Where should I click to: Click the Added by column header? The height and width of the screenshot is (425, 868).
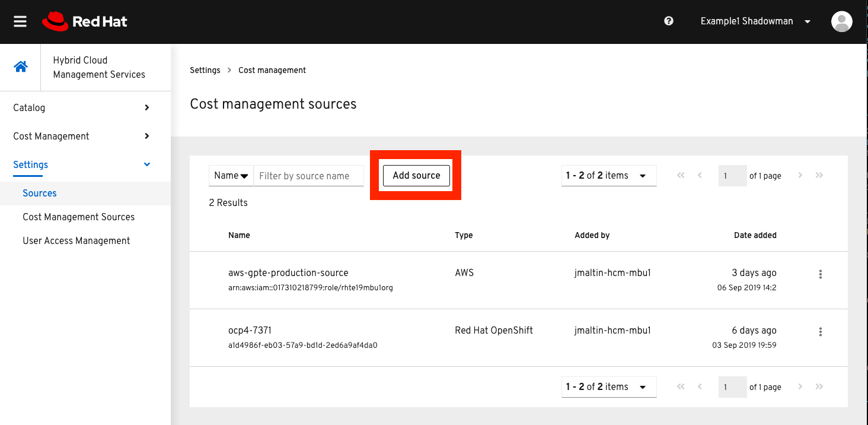(592, 235)
